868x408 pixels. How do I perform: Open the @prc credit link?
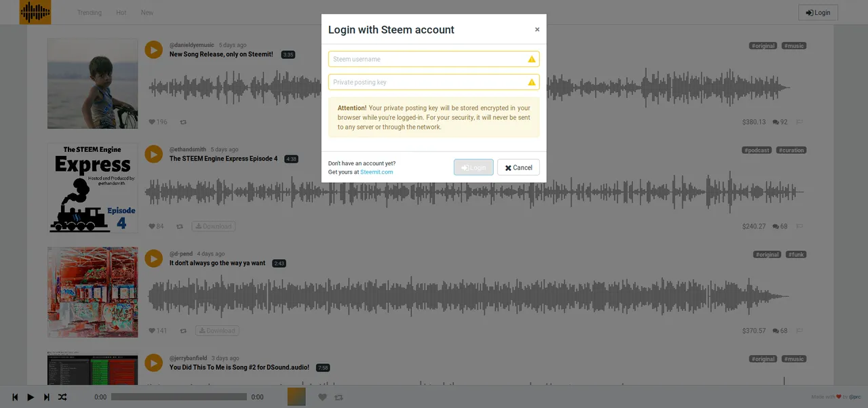pos(854,397)
